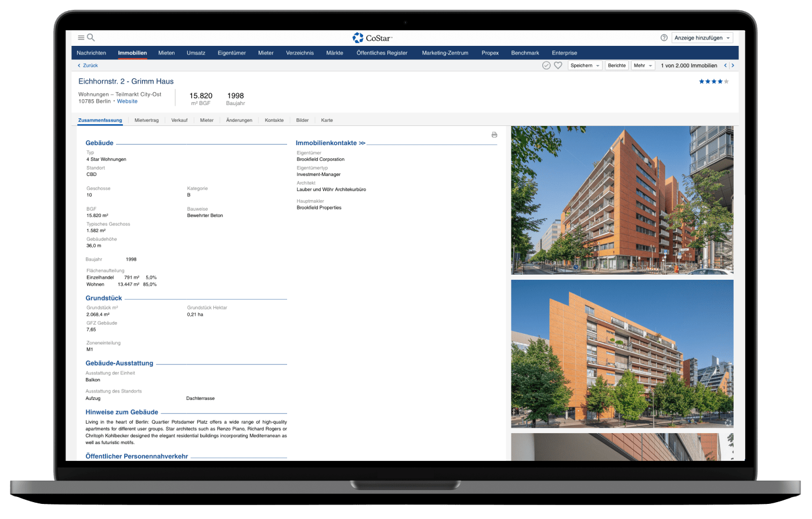Expand the Speichern dropdown

tap(585, 66)
